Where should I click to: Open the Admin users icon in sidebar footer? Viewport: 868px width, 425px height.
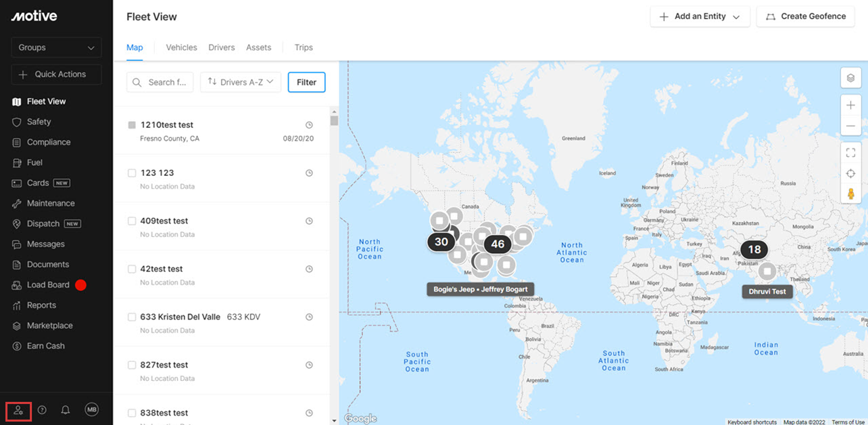tap(18, 410)
